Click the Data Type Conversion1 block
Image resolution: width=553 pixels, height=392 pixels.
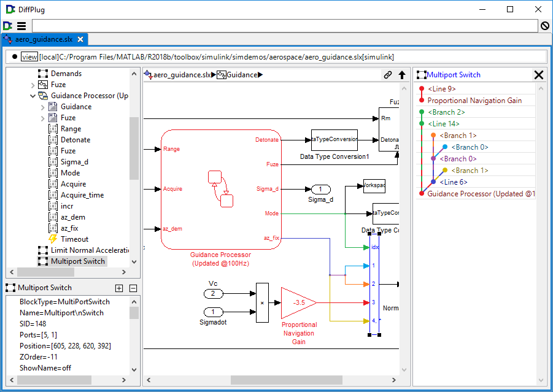click(x=335, y=140)
